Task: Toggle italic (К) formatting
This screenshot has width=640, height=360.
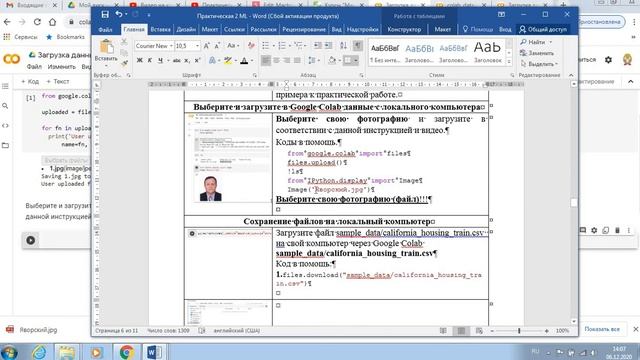Action: point(149,60)
